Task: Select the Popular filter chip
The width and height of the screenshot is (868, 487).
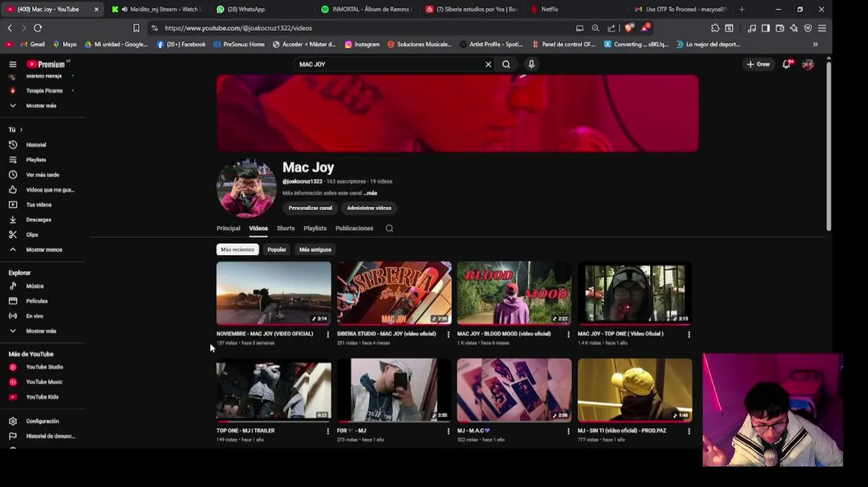Action: [277, 250]
